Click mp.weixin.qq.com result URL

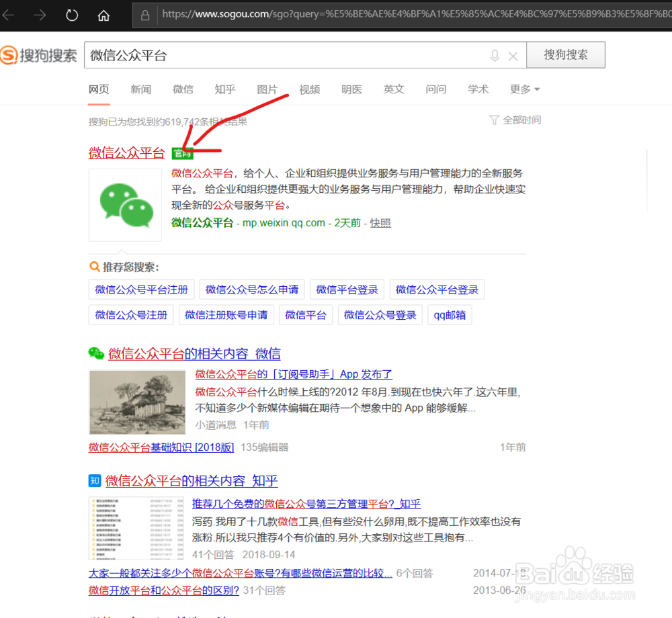(284, 223)
